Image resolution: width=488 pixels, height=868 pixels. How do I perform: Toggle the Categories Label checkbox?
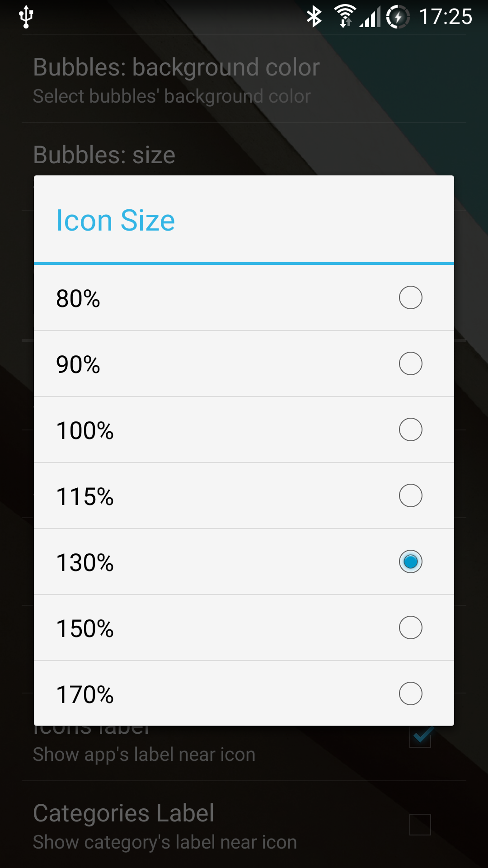point(420,825)
